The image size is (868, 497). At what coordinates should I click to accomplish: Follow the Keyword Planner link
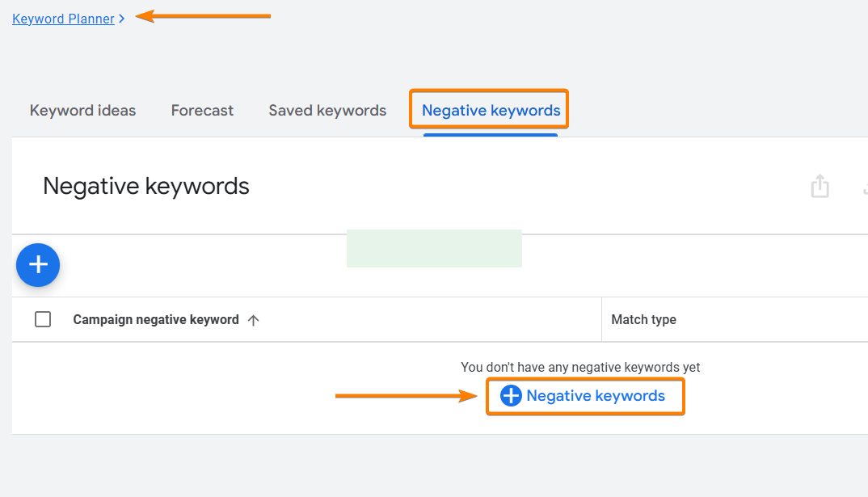coord(63,19)
